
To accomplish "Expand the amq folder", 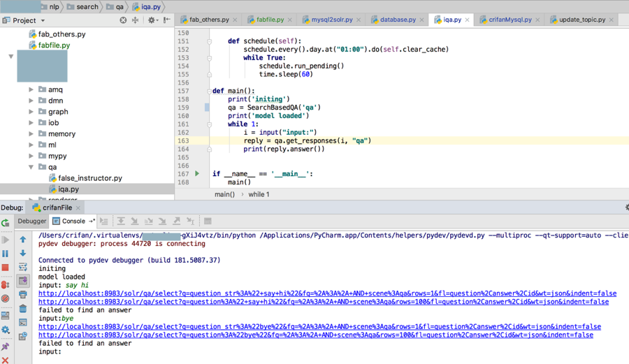I will (31, 90).
